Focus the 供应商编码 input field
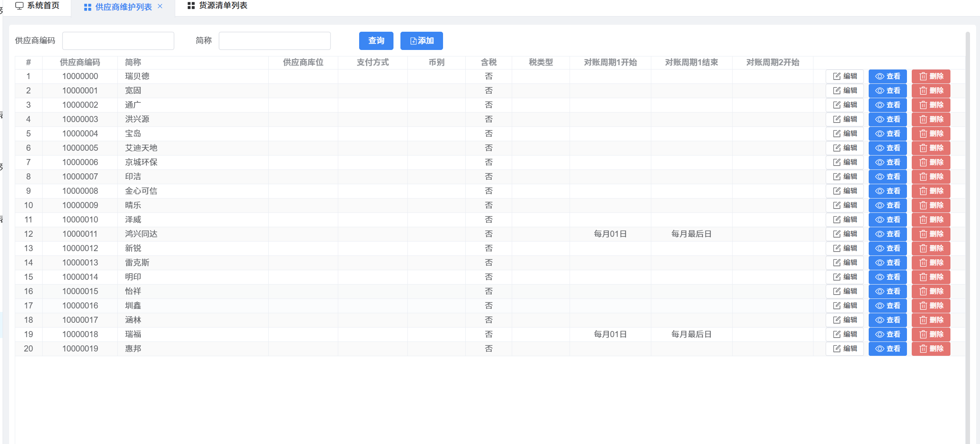980x444 pixels. 118,41
